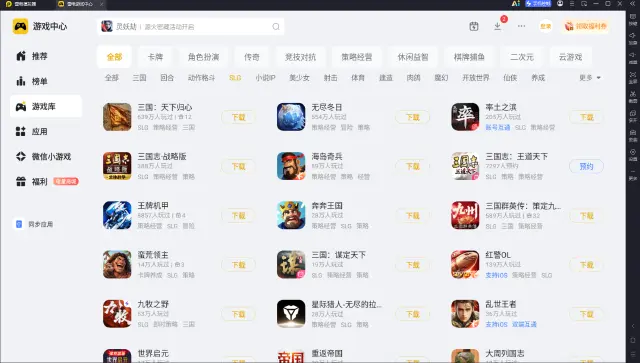Viewport: 640px width, 363px height.
Task: Click the AI icon in title bar
Action: [x=516, y=4]
